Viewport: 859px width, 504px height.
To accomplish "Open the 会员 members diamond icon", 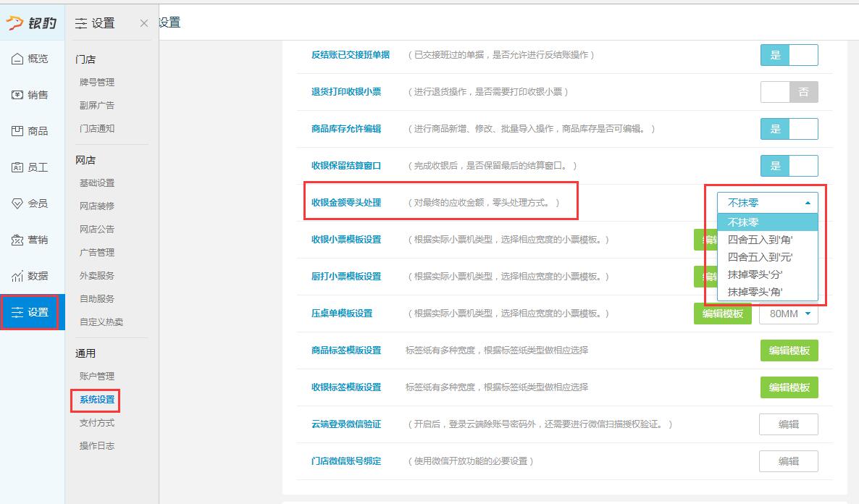I will (x=17, y=203).
